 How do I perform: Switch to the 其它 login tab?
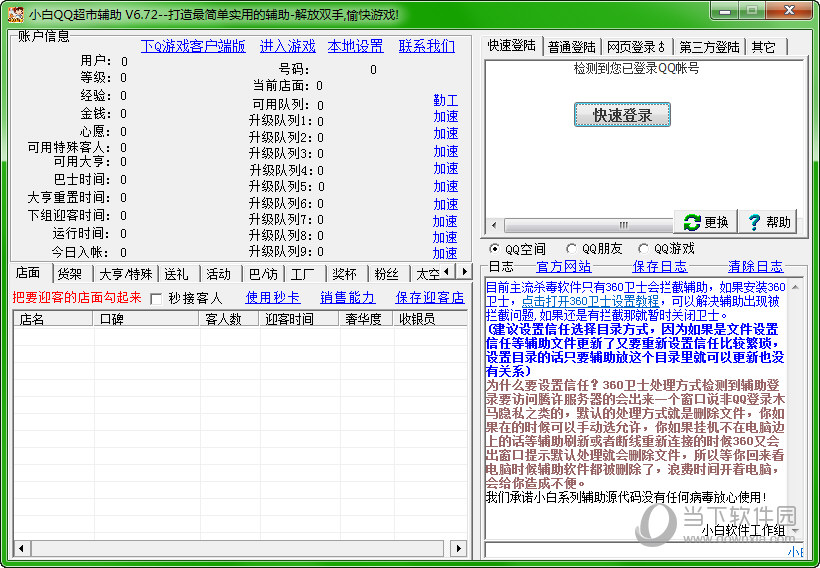pyautogui.click(x=764, y=47)
